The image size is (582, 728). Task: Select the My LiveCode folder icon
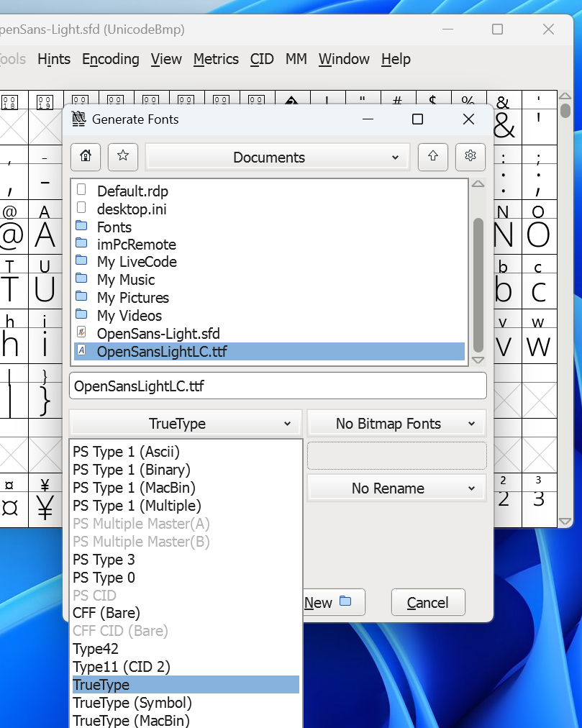[82, 262]
